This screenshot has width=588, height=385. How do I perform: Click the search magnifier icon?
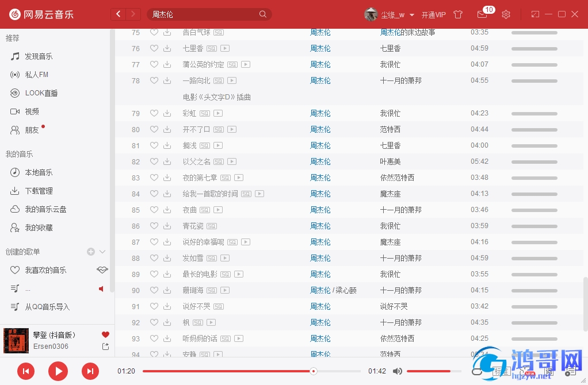263,14
